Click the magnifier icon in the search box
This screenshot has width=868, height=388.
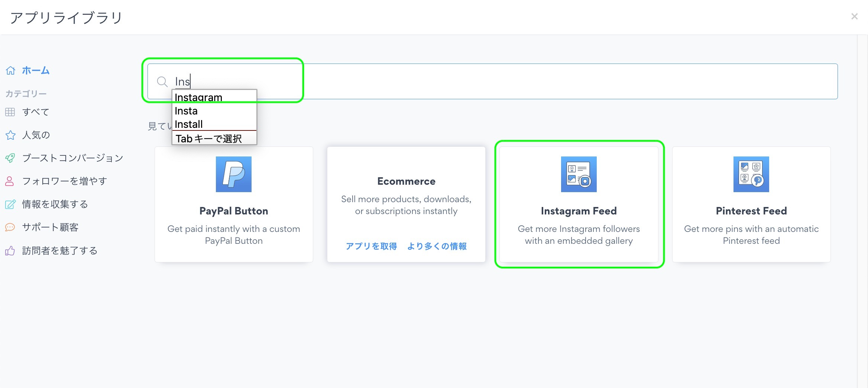click(x=162, y=82)
